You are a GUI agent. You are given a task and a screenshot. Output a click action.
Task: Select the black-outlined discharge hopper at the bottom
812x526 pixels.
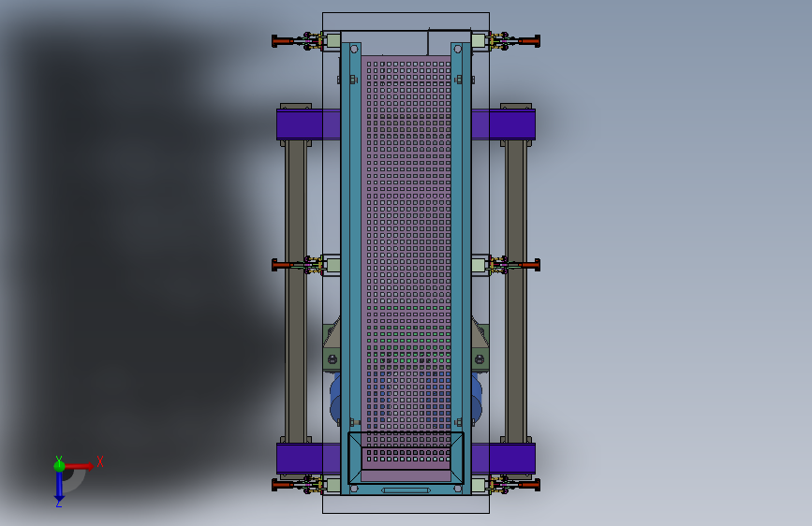tap(406, 459)
